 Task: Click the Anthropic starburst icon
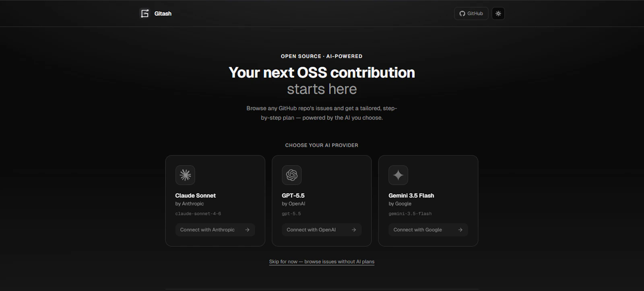[185, 175]
